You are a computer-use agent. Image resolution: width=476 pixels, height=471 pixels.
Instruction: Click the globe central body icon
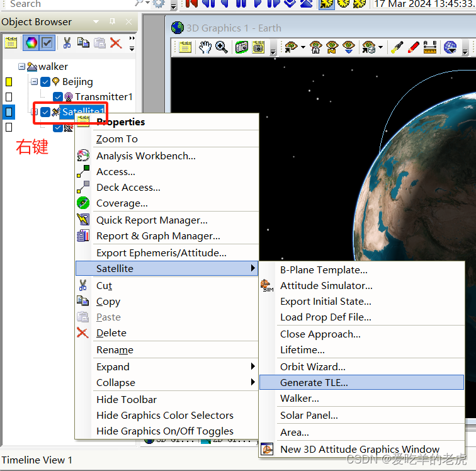point(450,47)
